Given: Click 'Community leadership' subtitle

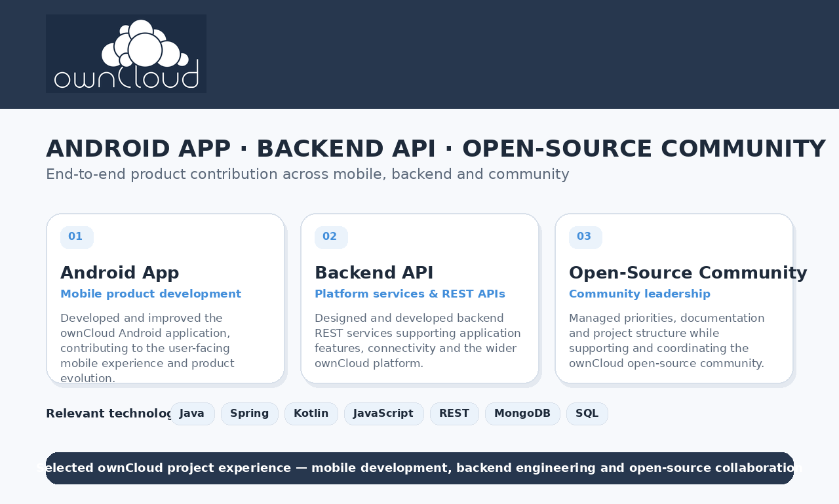Looking at the screenshot, I should click(640, 294).
